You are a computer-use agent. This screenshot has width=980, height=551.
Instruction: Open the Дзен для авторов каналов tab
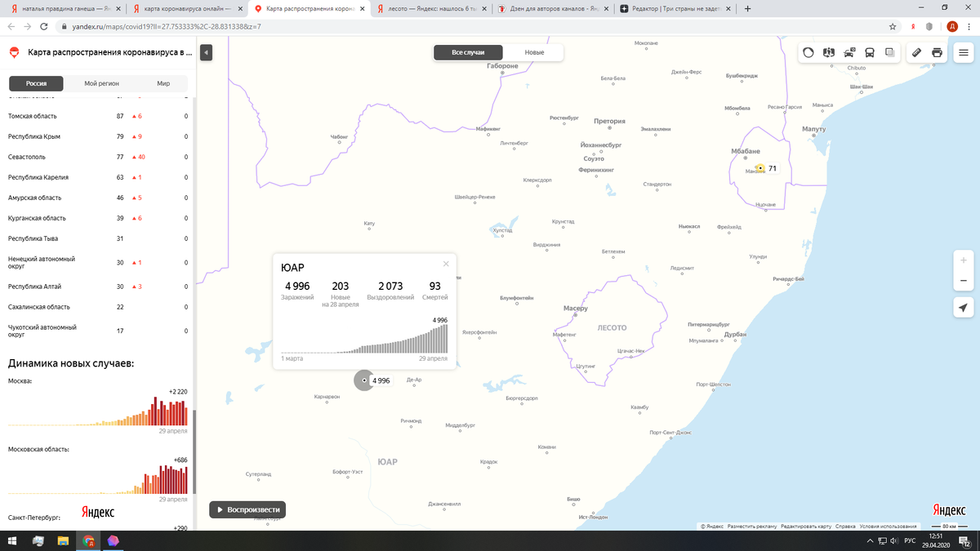pyautogui.click(x=555, y=8)
